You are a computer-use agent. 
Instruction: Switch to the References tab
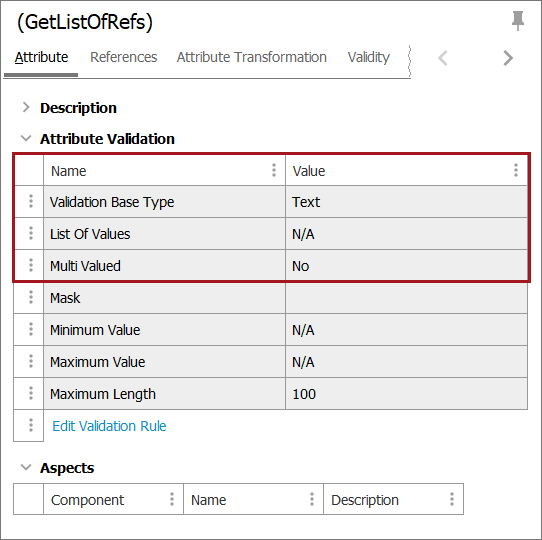click(x=123, y=57)
